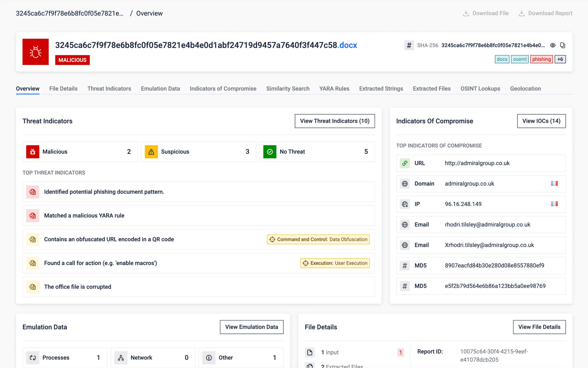Click the Execution: User Execution tag
The image size is (588, 368).
click(x=335, y=263)
